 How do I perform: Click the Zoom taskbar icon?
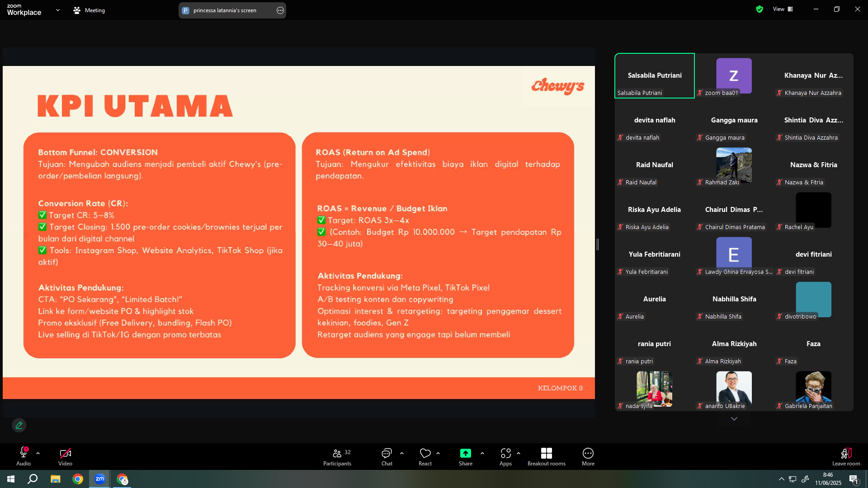tap(100, 479)
